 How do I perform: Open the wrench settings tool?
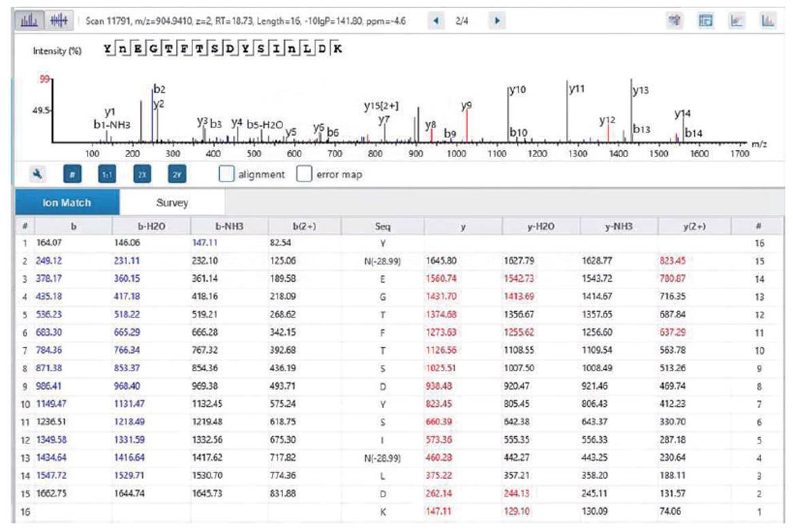(37, 174)
